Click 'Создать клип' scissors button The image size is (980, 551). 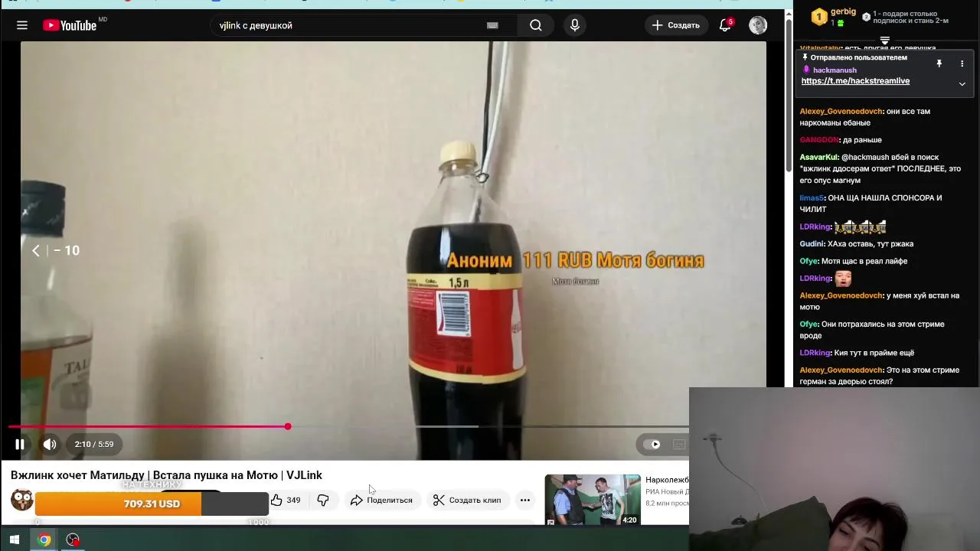467,500
